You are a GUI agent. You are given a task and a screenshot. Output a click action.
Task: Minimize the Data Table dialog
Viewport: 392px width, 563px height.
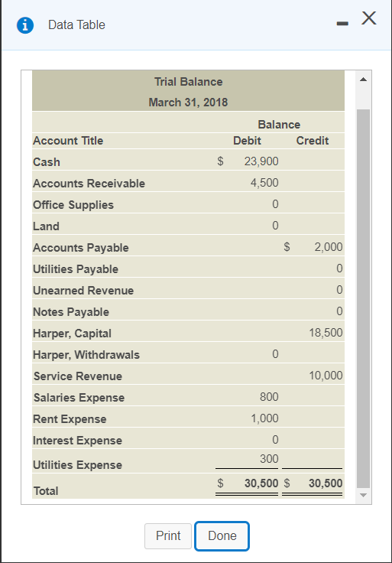click(x=342, y=24)
